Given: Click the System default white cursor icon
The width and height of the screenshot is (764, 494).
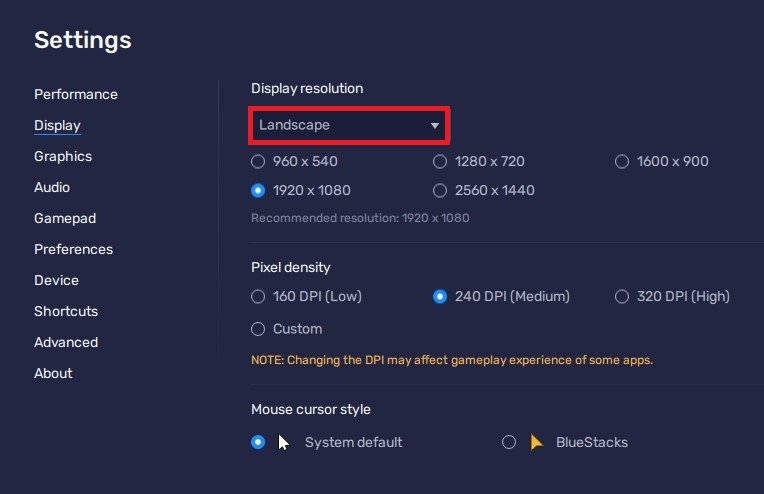Looking at the screenshot, I should [284, 442].
